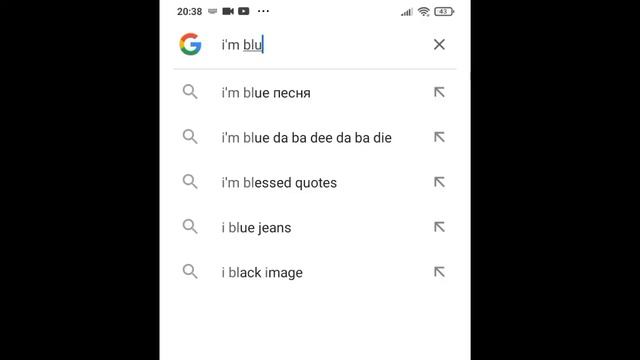
Task: Tap the YouTube icon in status bar
Action: pyautogui.click(x=244, y=11)
